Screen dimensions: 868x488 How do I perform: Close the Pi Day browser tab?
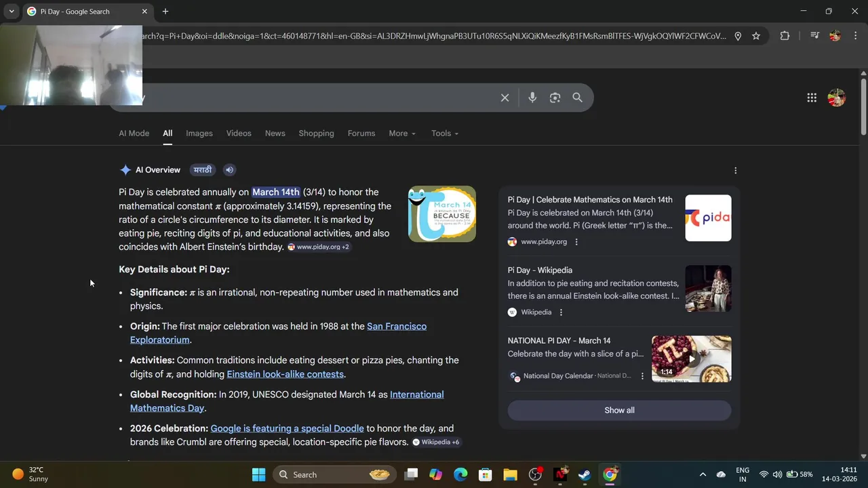[x=144, y=12]
